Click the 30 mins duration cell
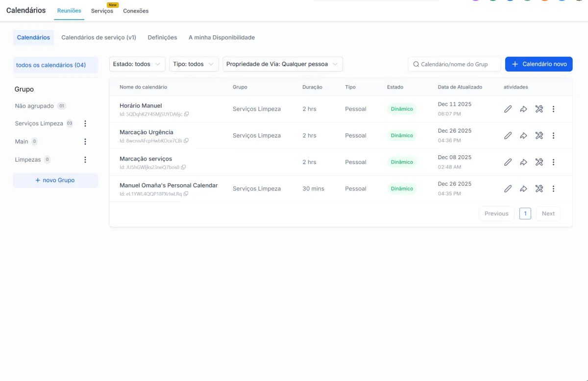The image size is (588, 381). coord(313,189)
